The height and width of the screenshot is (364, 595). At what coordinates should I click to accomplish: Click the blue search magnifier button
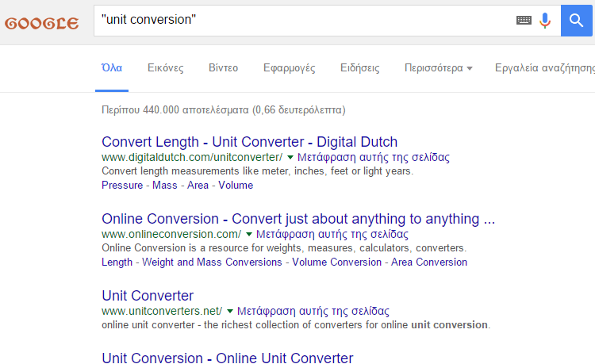577,21
